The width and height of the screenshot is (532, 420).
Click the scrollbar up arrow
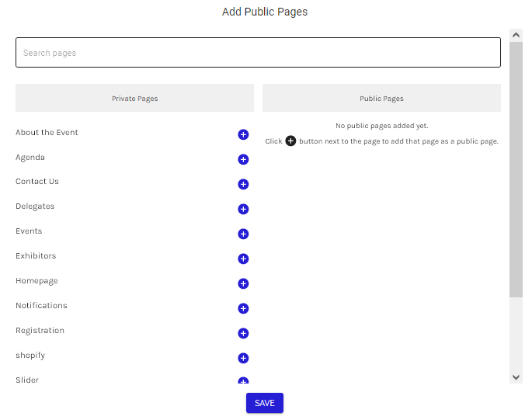pos(516,35)
